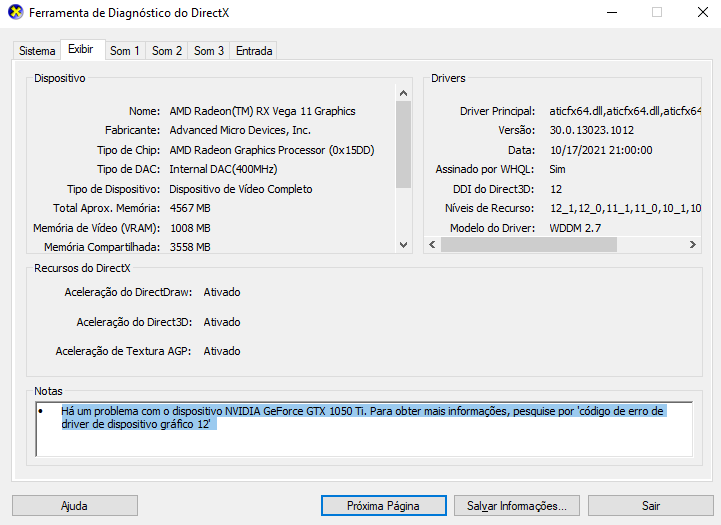
Task: Click the Ajuda button
Action: [74, 506]
